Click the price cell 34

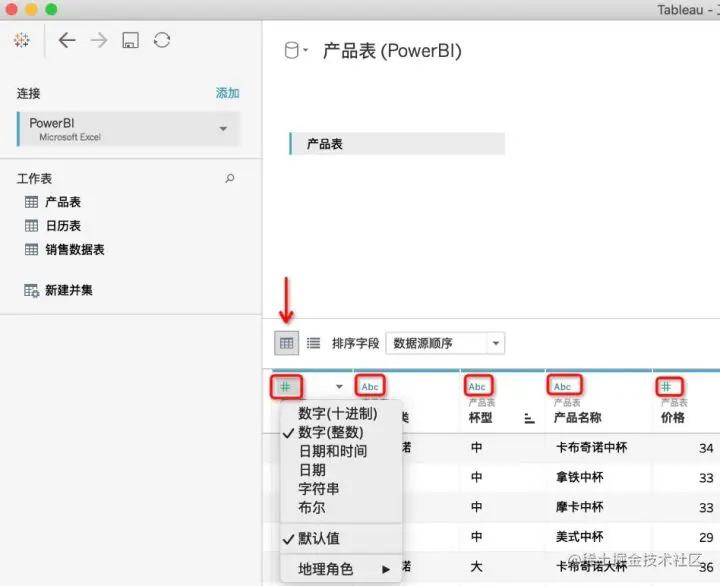(706, 448)
